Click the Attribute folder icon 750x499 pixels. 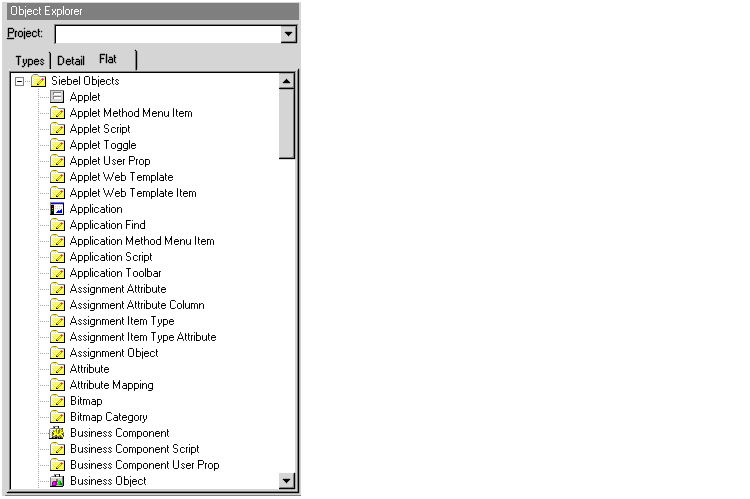(57, 369)
